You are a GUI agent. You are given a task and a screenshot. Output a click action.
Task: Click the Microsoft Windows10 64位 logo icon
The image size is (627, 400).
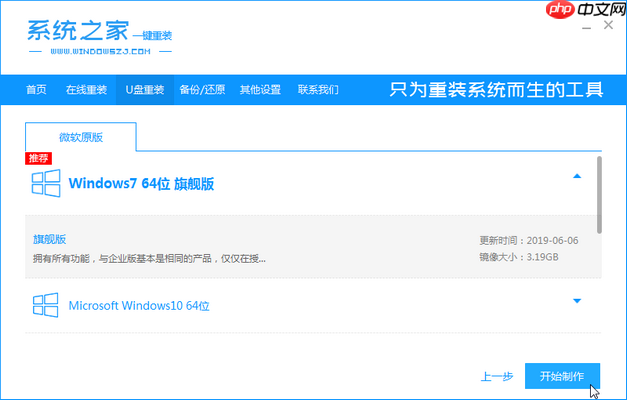[x=46, y=305]
